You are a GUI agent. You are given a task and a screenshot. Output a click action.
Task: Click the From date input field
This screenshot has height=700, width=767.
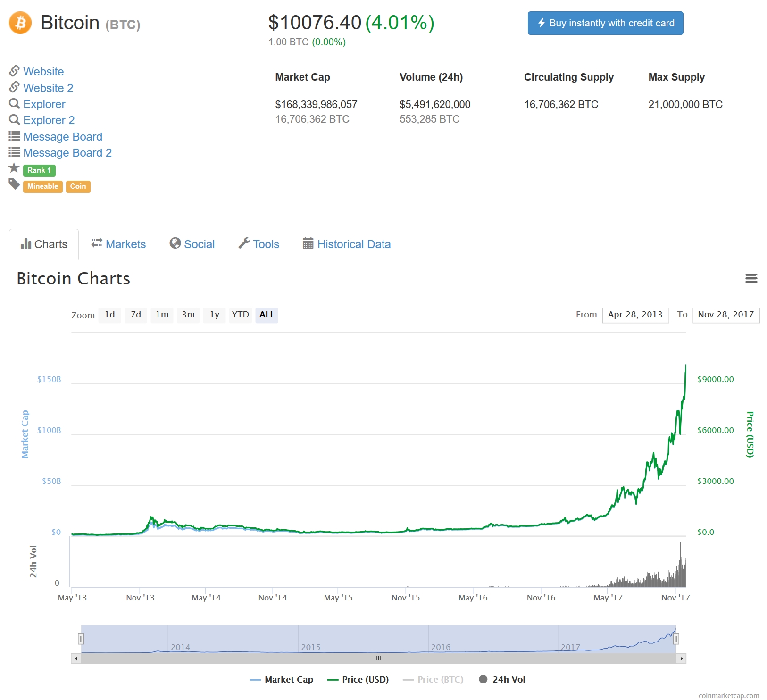tap(635, 315)
